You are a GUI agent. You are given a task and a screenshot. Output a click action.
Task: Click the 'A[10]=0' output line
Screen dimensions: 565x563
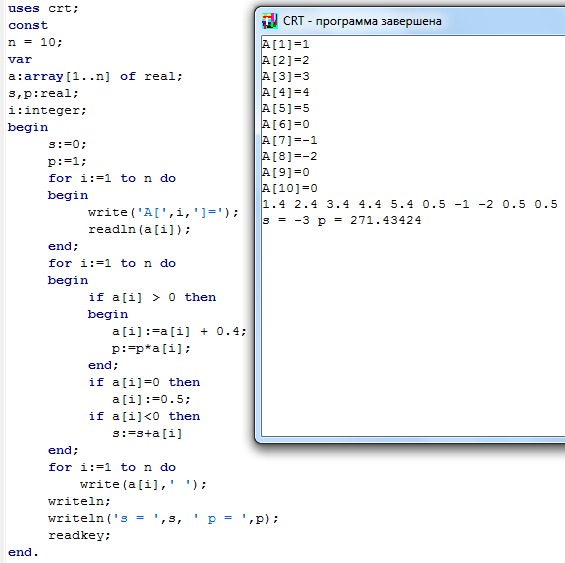click(x=290, y=188)
